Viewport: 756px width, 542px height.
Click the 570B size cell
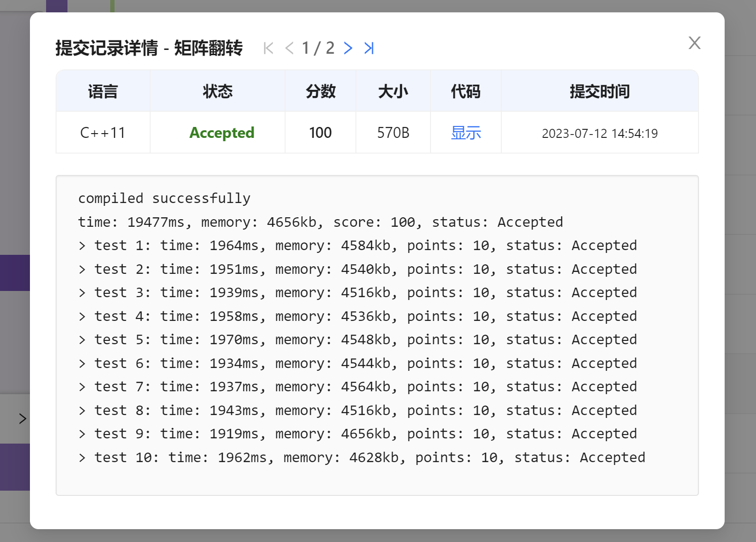coord(393,133)
